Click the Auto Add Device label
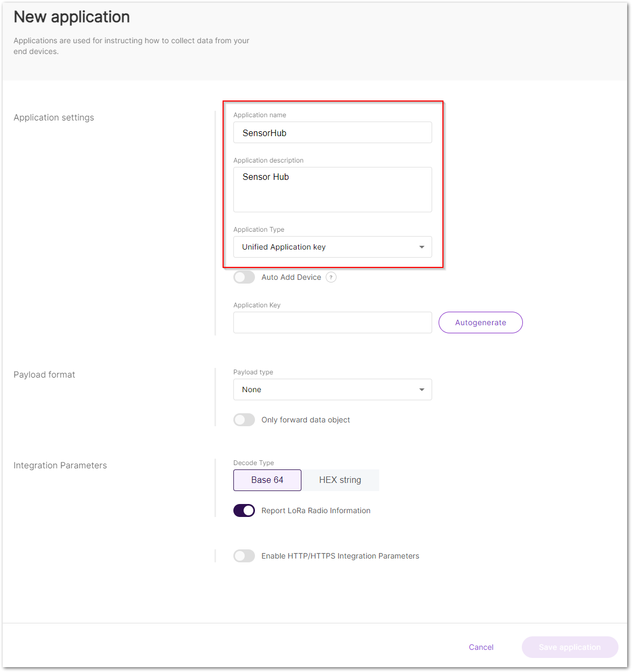Screen dimensions: 632x672 [291, 277]
